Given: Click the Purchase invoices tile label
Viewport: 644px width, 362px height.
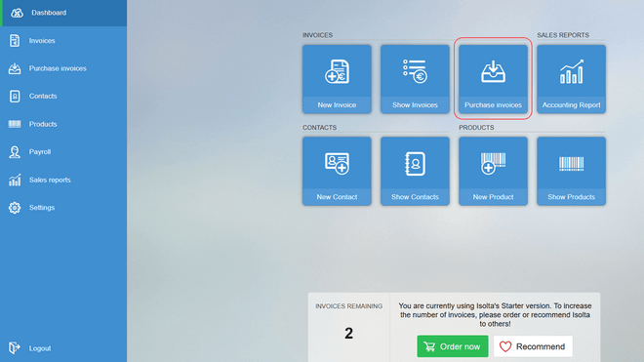Looking at the screenshot, I should coord(494,105).
